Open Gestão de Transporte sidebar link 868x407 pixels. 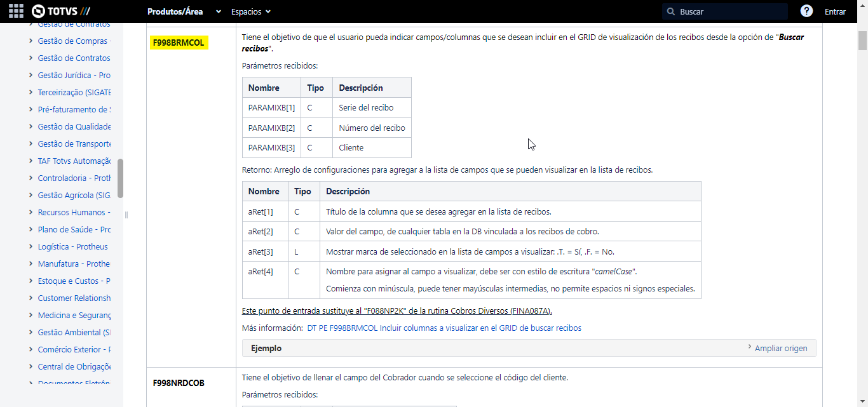pyautogui.click(x=74, y=144)
